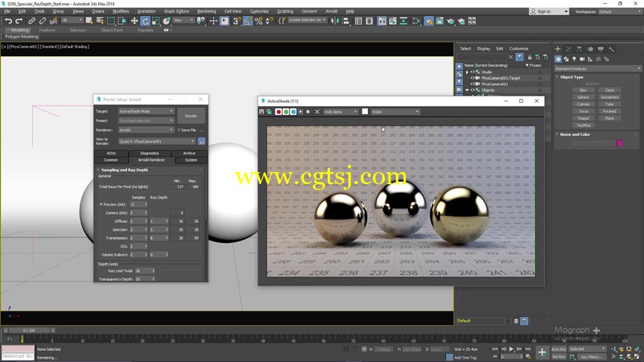Viewport: 644px width, 362px height.
Task: Open the Create tab in command panel
Action: point(558,49)
